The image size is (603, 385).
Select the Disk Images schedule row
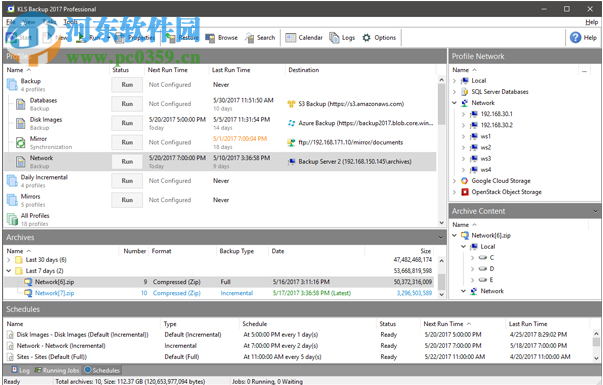tap(296, 335)
